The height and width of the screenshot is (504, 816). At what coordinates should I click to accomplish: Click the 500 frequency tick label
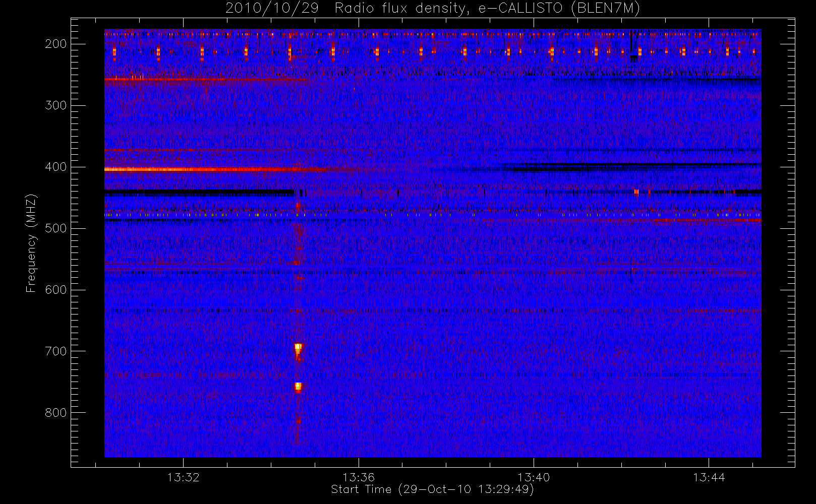click(x=55, y=228)
